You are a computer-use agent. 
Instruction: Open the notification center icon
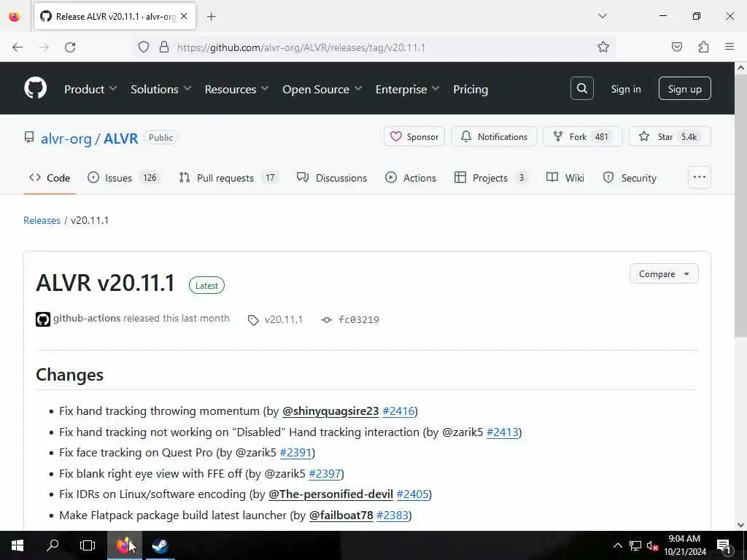point(724,546)
